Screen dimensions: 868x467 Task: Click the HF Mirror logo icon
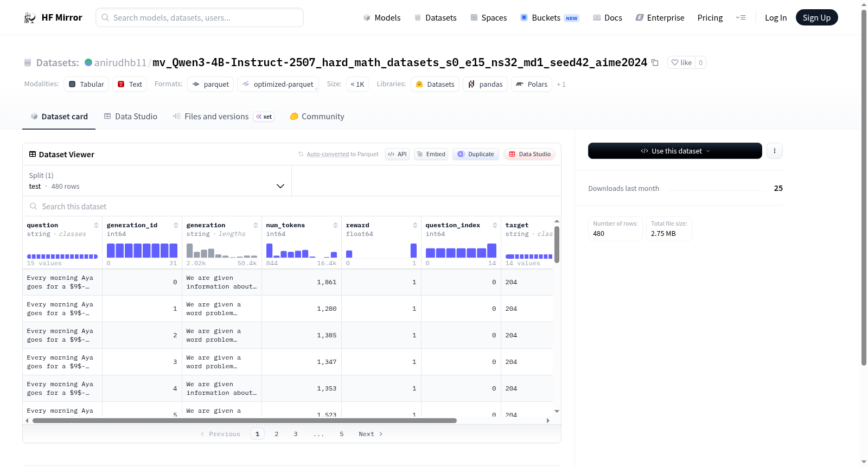coord(30,18)
